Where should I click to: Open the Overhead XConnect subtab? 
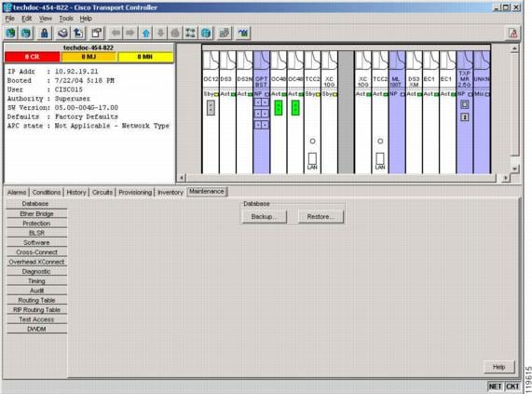pos(36,262)
